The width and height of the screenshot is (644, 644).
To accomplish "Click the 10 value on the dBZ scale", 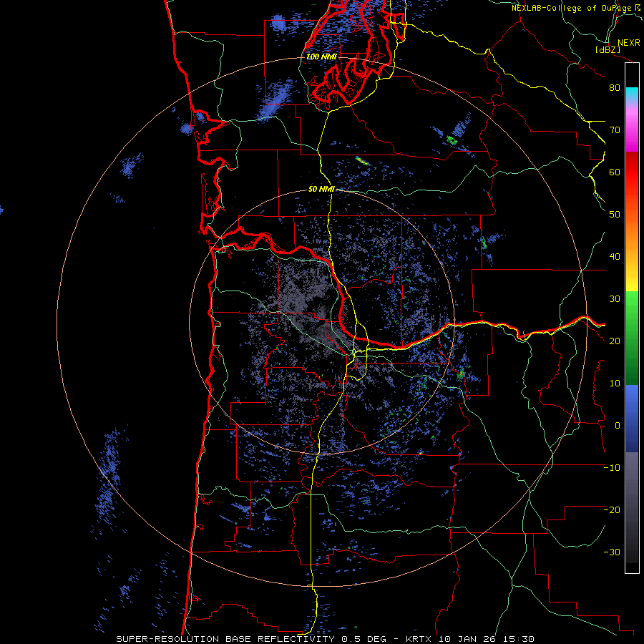I will tap(615, 384).
